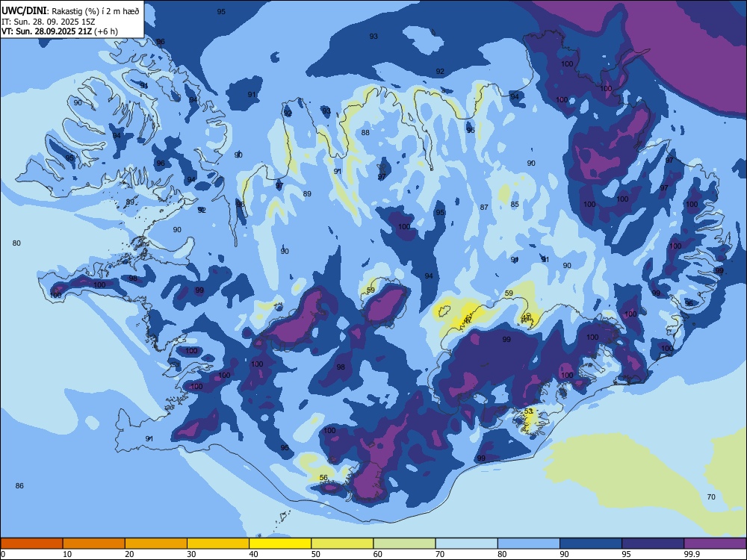Screen dimensions: 747x560
Task: Click the legend tick label '40'
Action: pos(253,554)
